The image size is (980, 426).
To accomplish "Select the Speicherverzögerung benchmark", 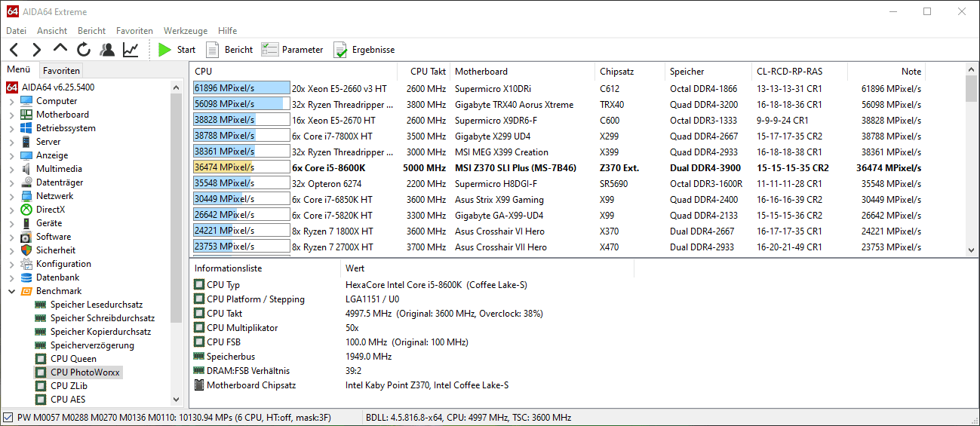I will pyautogui.click(x=92, y=345).
